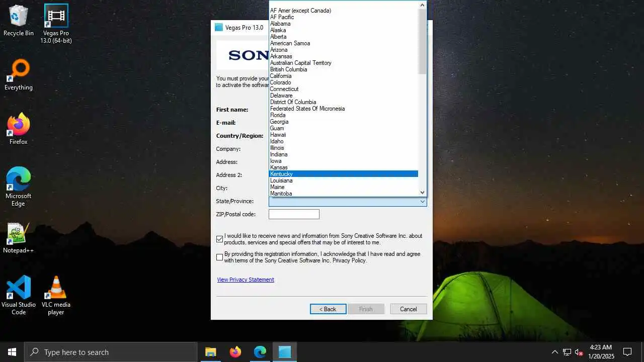Select the Firefox desktop shortcut
This screenshot has width=644, height=362.
19,129
